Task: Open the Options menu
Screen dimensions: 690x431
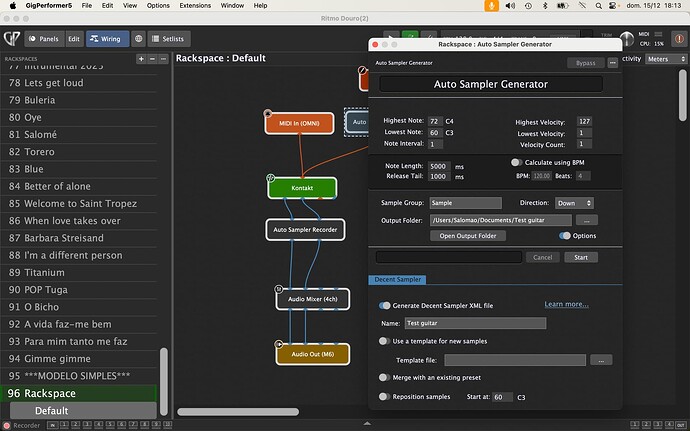Action: (158, 6)
